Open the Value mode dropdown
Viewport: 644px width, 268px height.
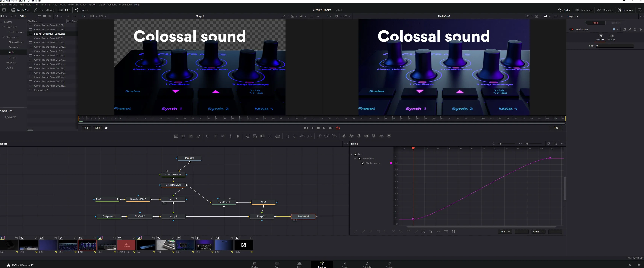(538, 232)
